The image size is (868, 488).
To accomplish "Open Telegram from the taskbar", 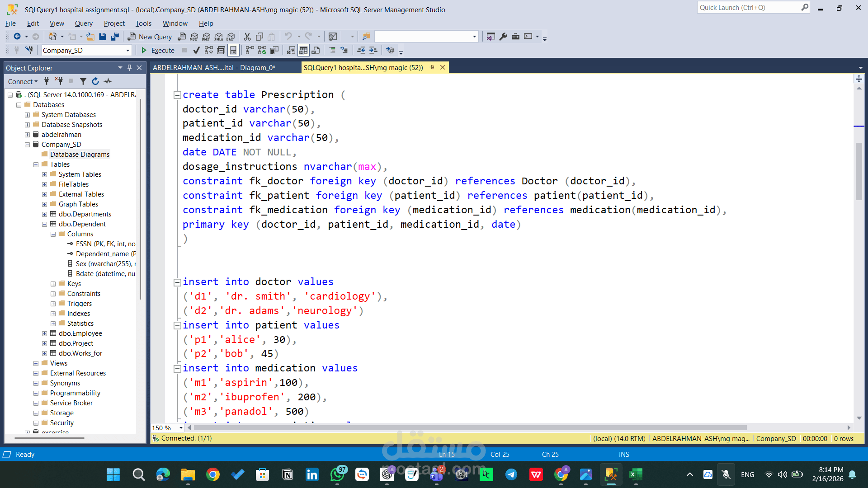I will point(511,474).
